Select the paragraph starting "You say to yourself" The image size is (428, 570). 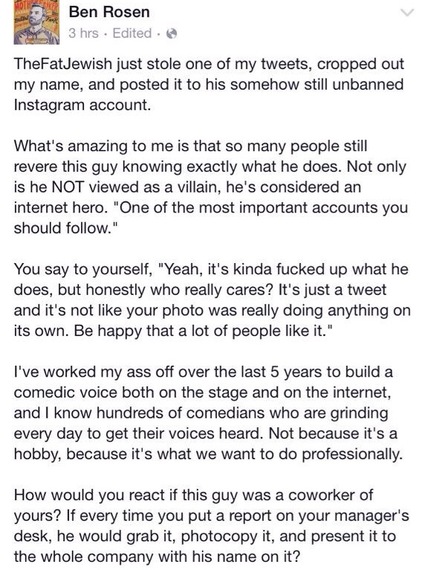click(x=212, y=300)
